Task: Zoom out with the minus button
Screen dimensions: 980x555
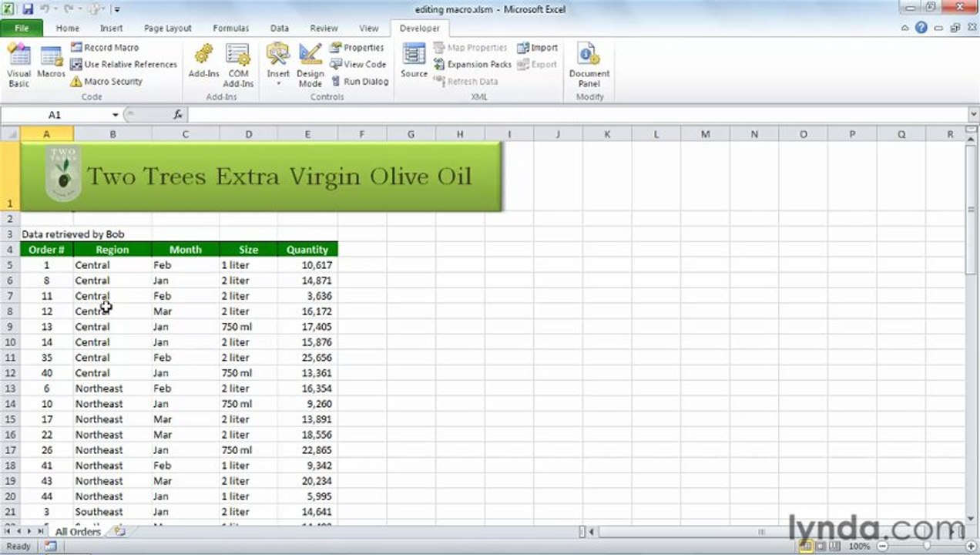Action: click(x=882, y=547)
